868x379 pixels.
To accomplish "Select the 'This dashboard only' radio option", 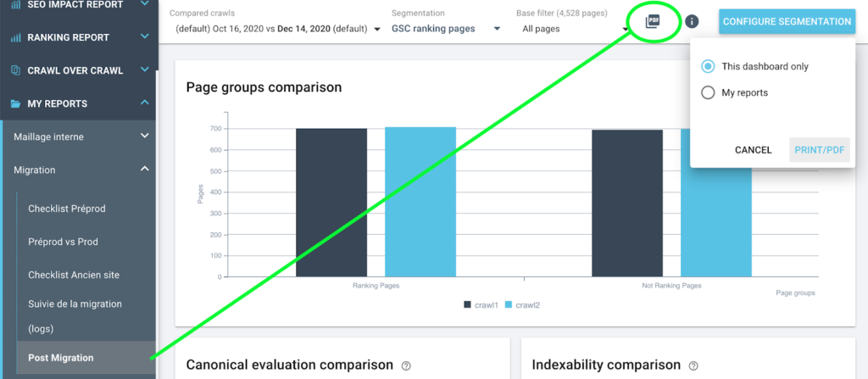I will pyautogui.click(x=708, y=66).
